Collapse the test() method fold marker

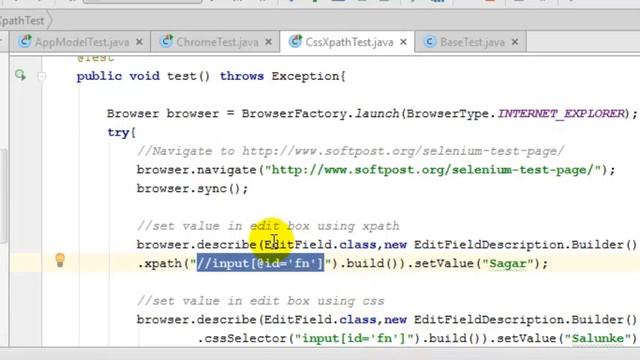click(x=42, y=76)
